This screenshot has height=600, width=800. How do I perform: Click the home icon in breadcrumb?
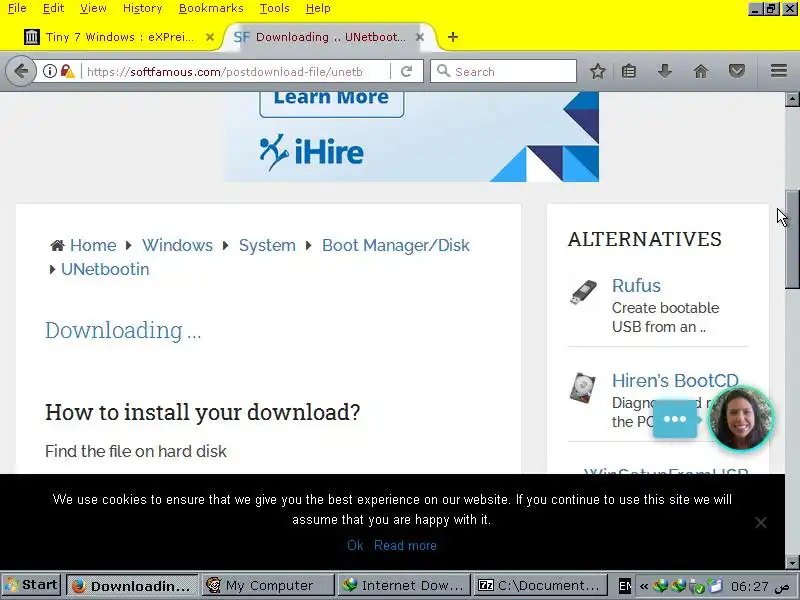57,245
